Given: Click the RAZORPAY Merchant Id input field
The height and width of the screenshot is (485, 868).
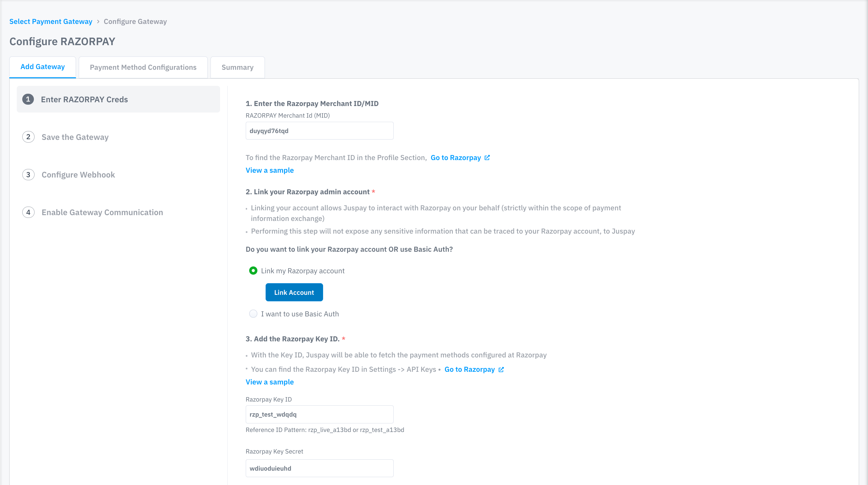Looking at the screenshot, I should click(x=319, y=131).
